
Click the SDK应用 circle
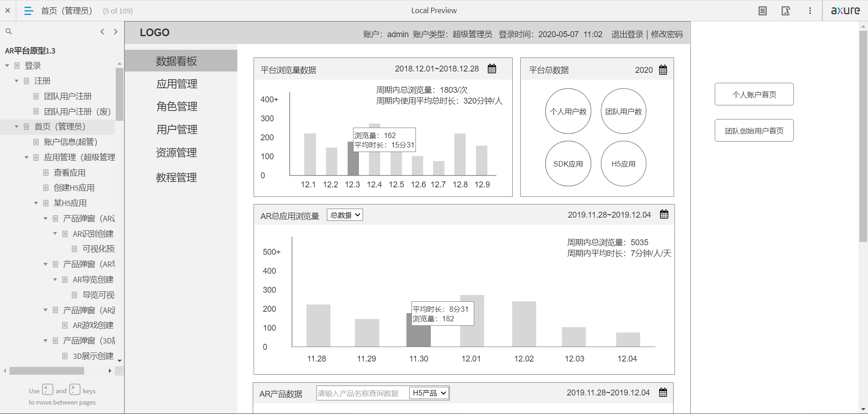click(x=568, y=164)
